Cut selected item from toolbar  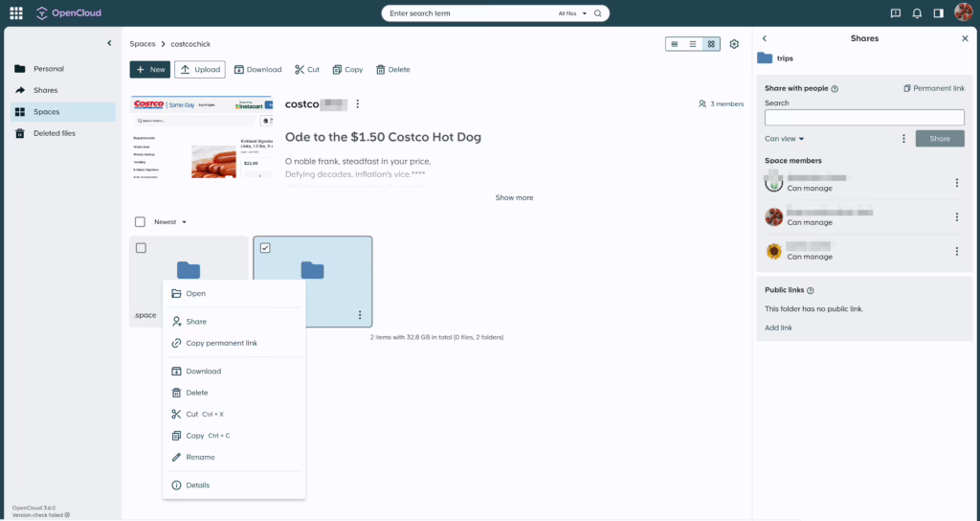(307, 69)
